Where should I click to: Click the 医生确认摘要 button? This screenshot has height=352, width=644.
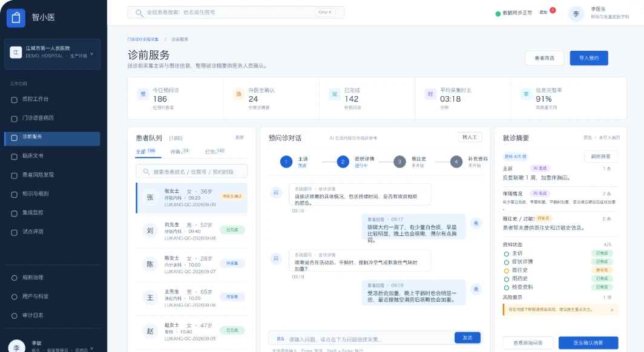588,342
